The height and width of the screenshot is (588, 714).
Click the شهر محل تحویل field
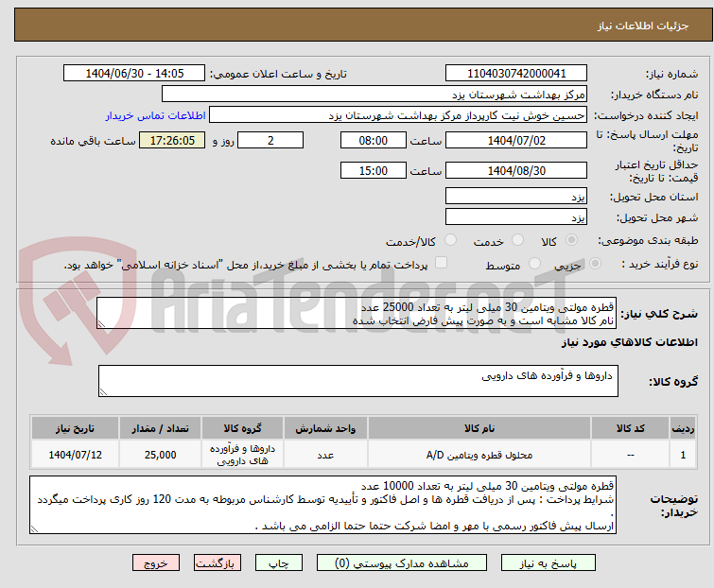[516, 216]
